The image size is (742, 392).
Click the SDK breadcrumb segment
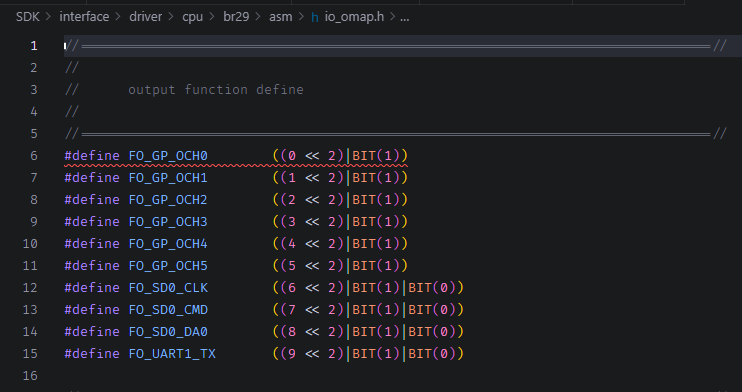point(28,17)
